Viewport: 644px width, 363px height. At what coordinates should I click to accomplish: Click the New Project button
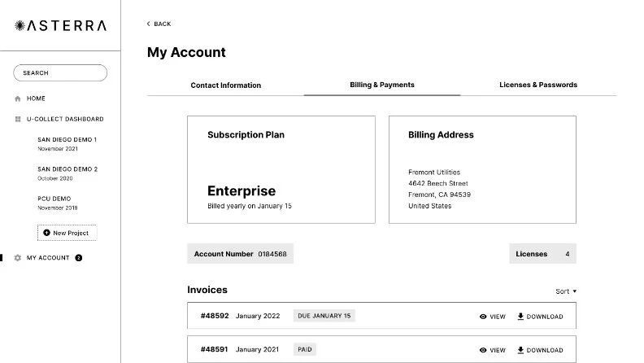pos(67,233)
